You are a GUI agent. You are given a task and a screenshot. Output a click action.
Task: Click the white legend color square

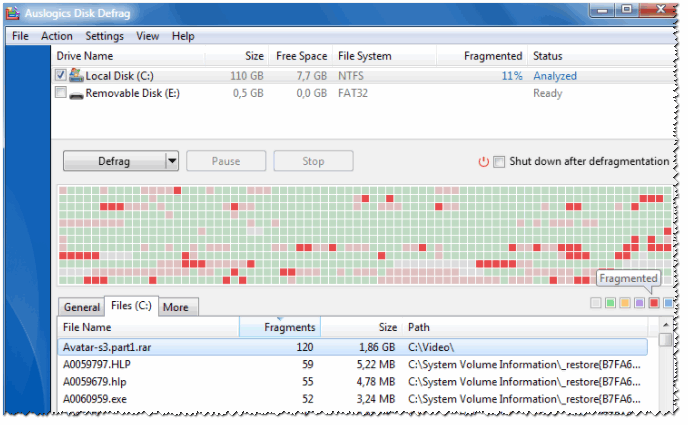coord(595,303)
